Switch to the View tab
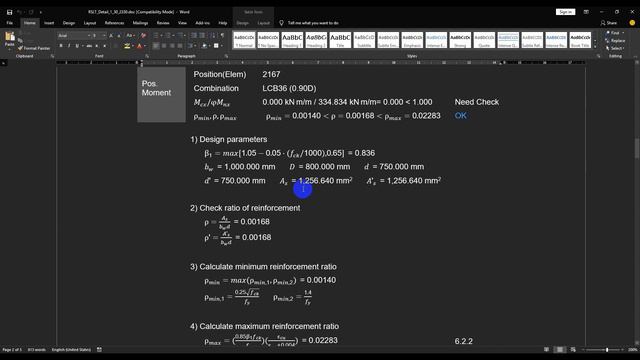 [x=182, y=23]
